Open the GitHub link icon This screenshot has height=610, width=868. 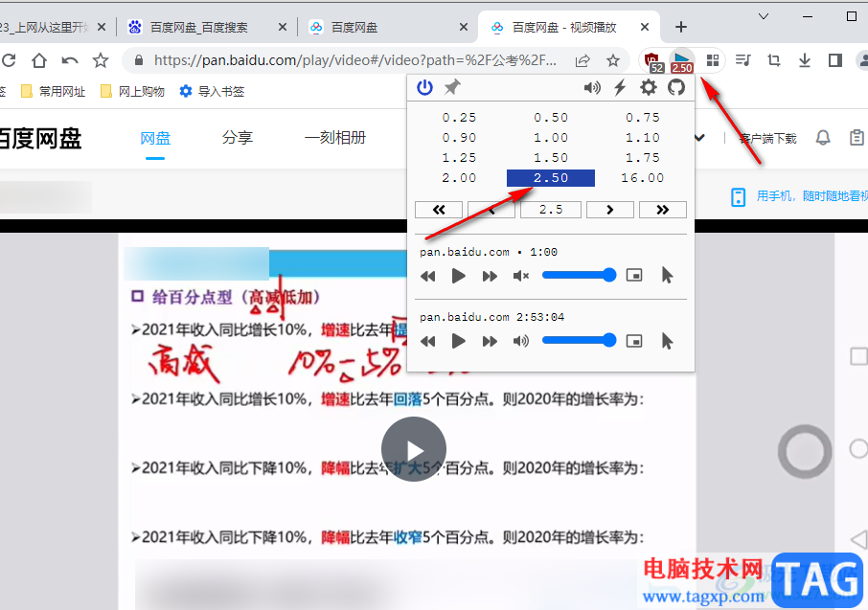coord(676,87)
